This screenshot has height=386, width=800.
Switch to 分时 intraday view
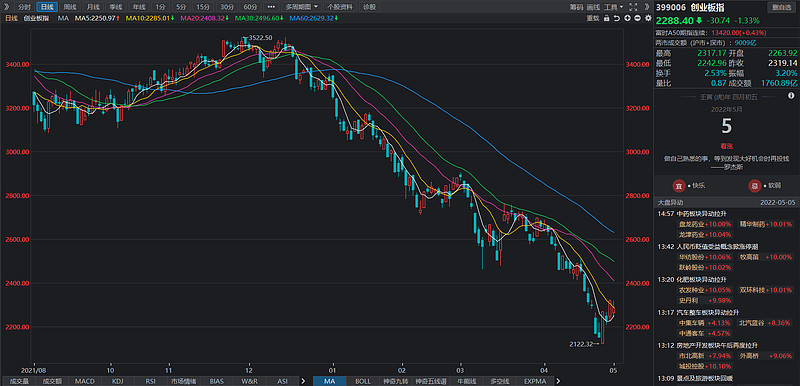[24, 7]
